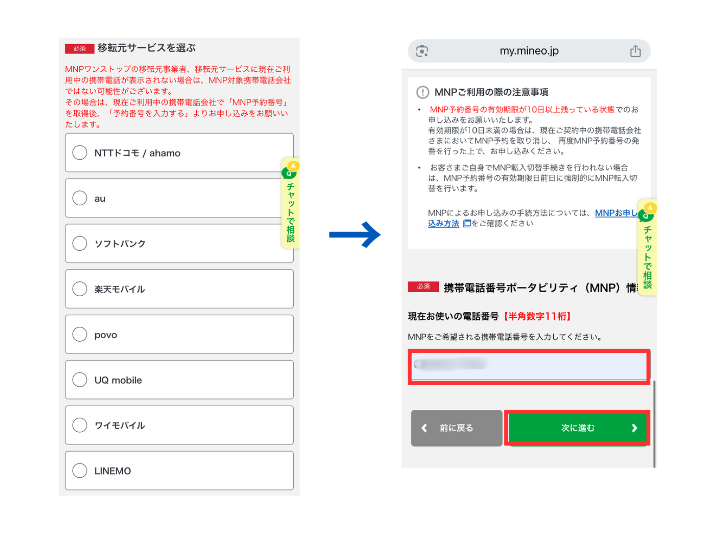Open チャットで相談 tab on carrier list
Image resolution: width=710 pixels, height=533 pixels.
coord(290,203)
